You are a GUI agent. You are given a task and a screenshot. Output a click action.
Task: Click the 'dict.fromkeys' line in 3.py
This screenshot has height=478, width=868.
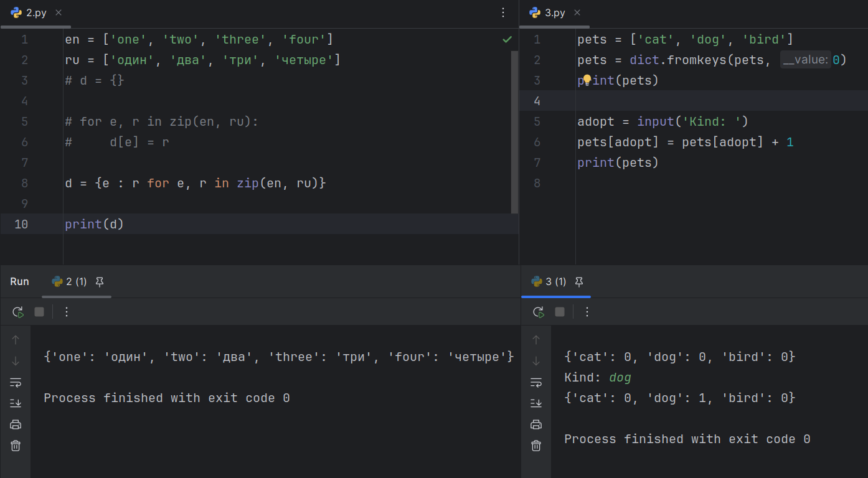pos(712,60)
